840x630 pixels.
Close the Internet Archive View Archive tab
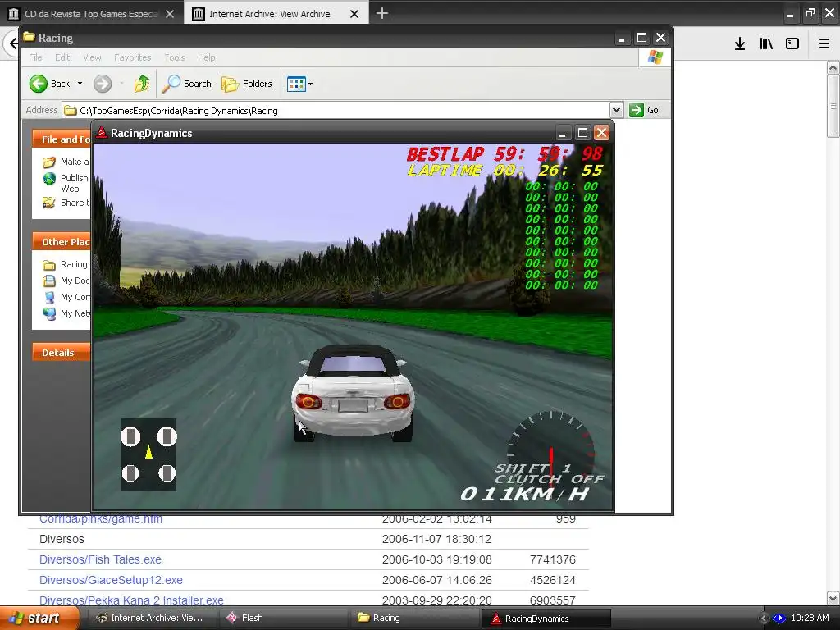[354, 14]
